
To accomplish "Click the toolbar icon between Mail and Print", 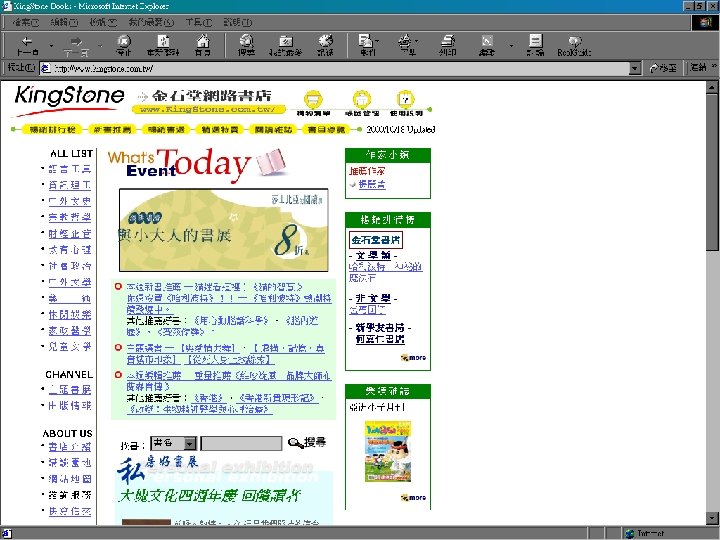I will [405, 45].
